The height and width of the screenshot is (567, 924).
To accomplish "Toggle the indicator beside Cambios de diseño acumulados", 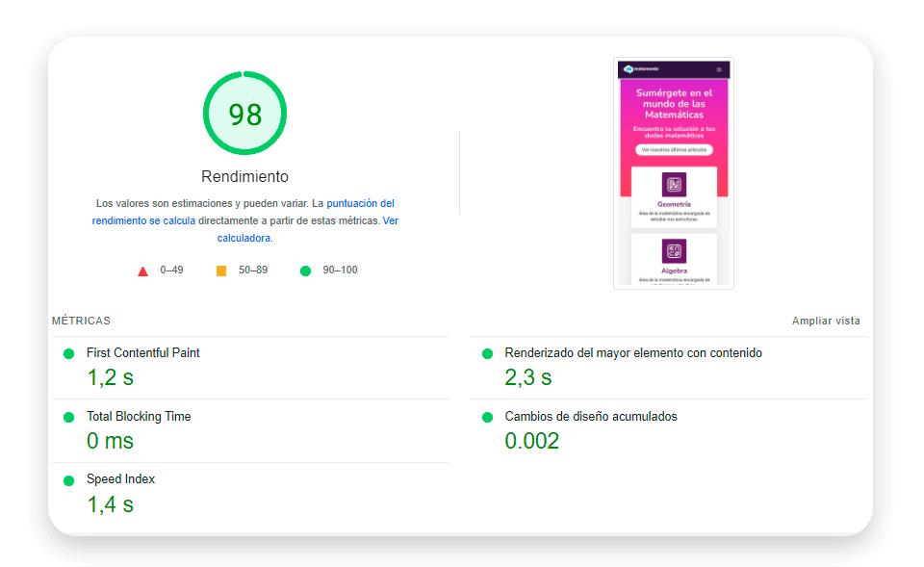I will point(488,416).
